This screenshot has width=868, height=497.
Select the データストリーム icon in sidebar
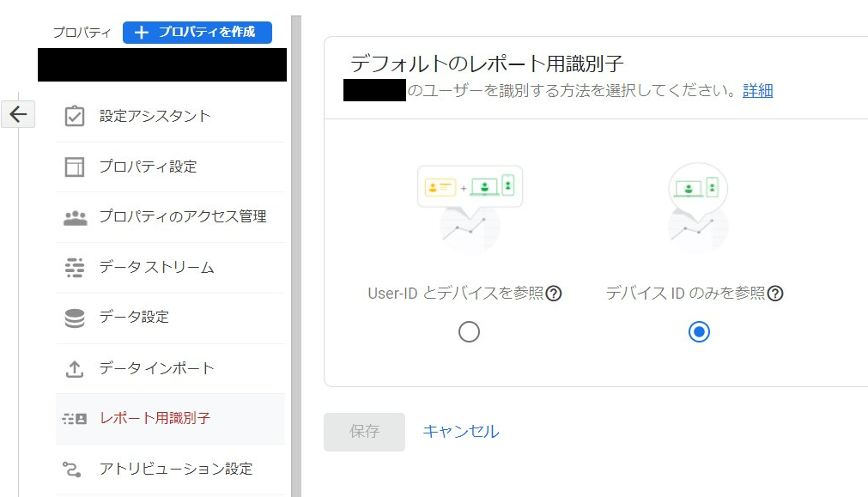pos(75,268)
